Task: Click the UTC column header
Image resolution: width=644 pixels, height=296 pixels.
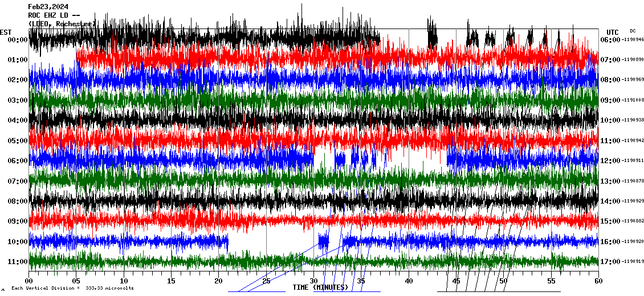Action: [613, 33]
